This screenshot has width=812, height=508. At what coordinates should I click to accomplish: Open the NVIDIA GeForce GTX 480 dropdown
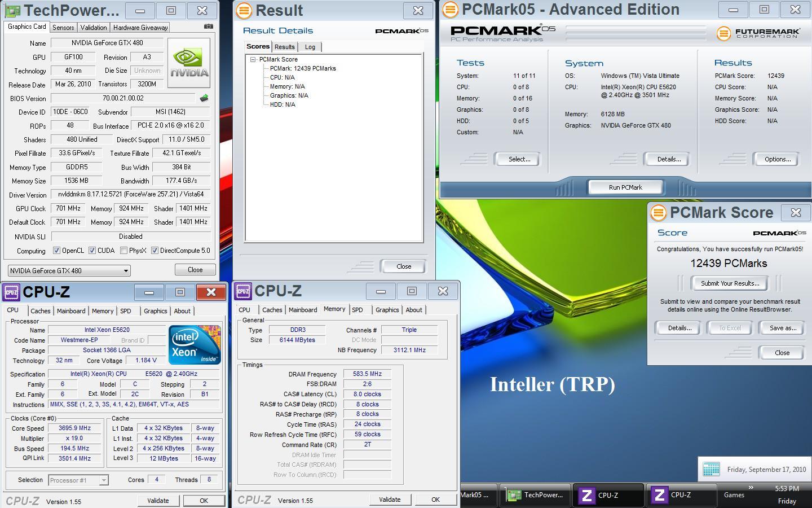[69, 270]
